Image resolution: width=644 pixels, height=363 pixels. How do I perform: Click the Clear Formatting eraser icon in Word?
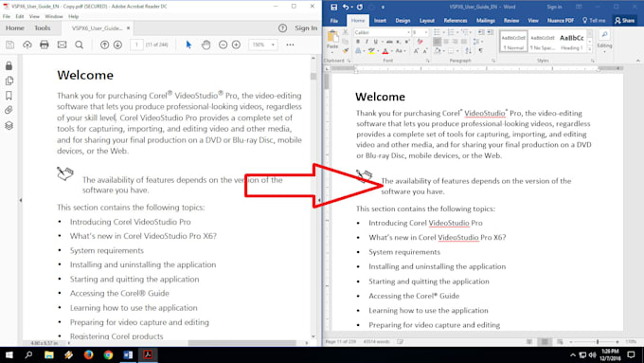coord(420,42)
